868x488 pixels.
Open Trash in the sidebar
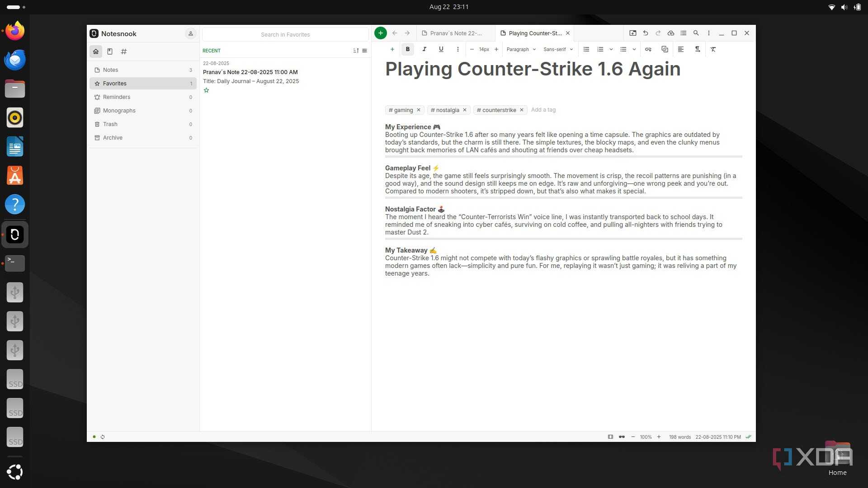(x=143, y=124)
